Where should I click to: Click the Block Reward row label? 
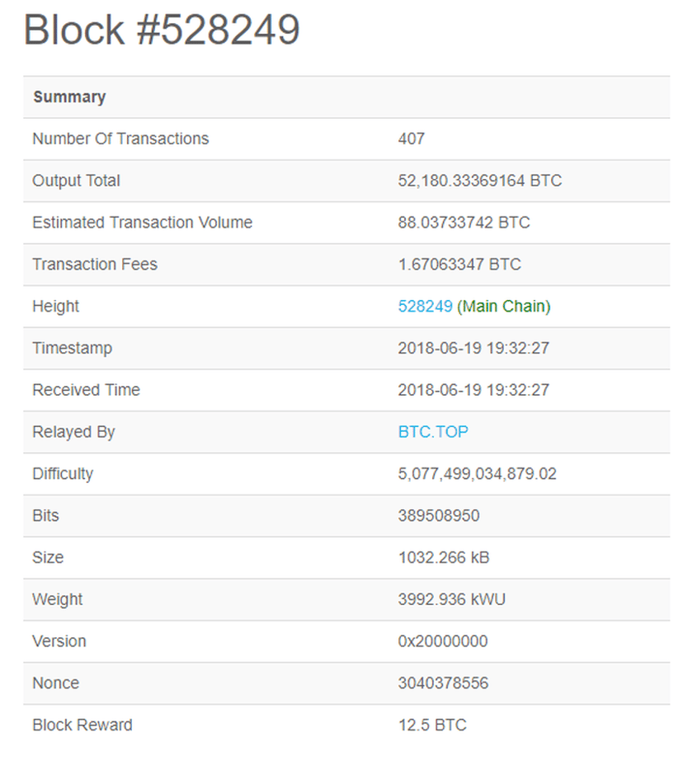click(x=82, y=725)
